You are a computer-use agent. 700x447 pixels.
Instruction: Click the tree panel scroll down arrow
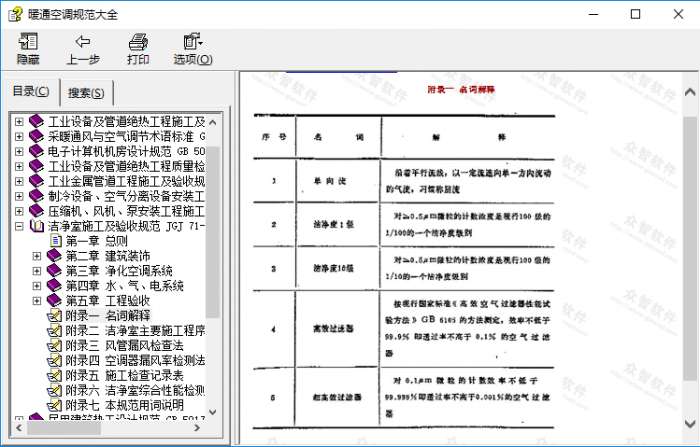213,412
